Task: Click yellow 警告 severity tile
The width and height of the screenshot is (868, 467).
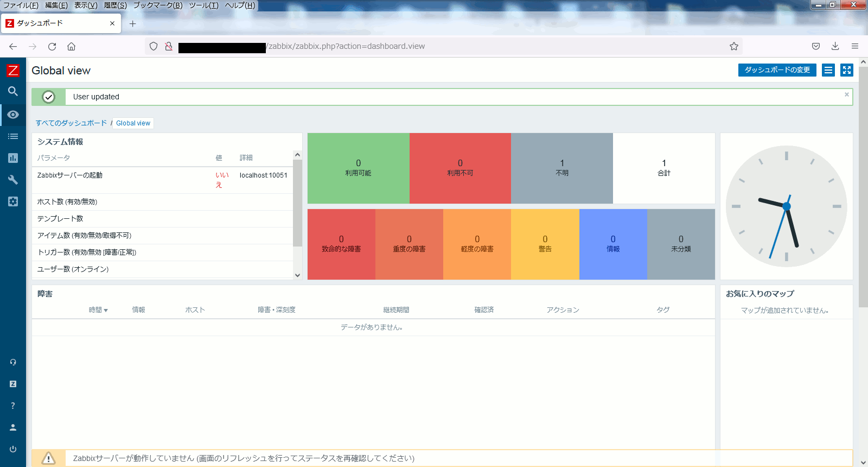Action: (545, 244)
